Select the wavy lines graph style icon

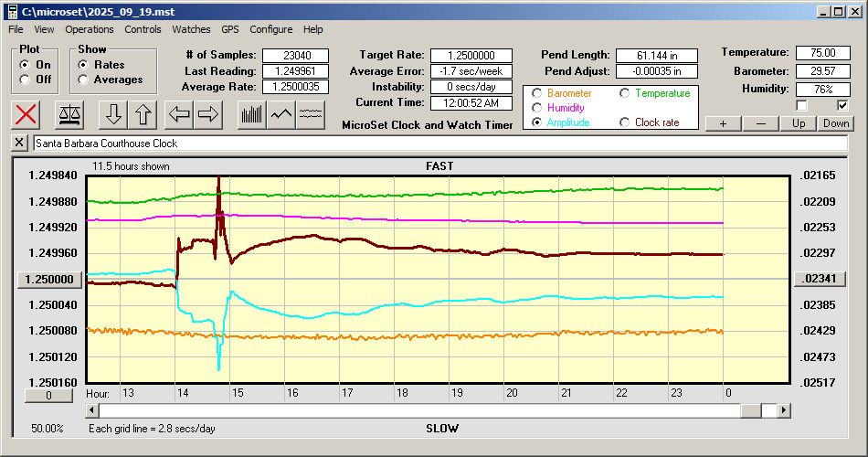(x=311, y=114)
